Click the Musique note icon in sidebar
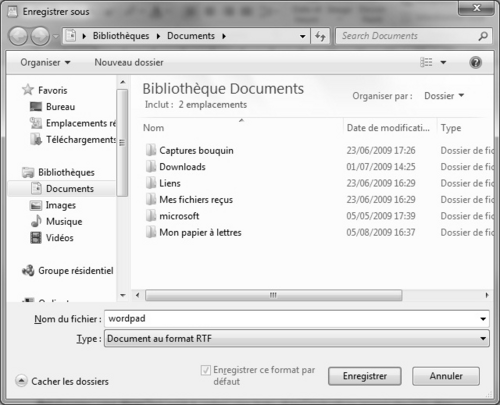 point(36,221)
